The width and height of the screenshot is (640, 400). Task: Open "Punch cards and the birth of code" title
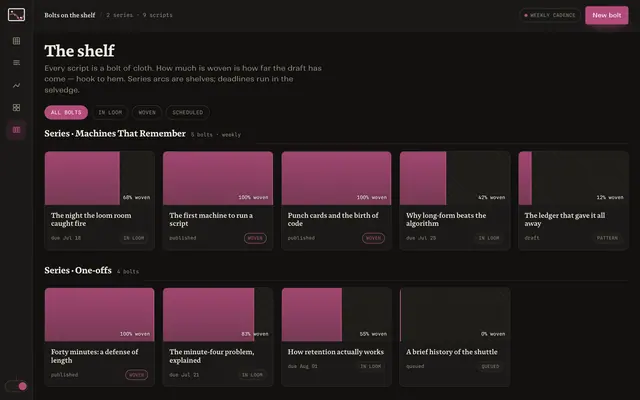coord(333,219)
